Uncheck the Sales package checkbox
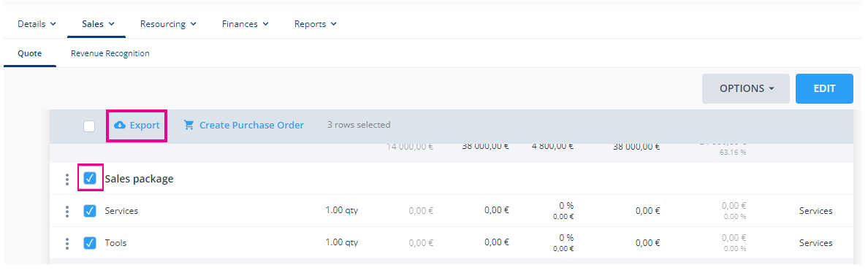The height and width of the screenshot is (273, 868). [x=90, y=178]
